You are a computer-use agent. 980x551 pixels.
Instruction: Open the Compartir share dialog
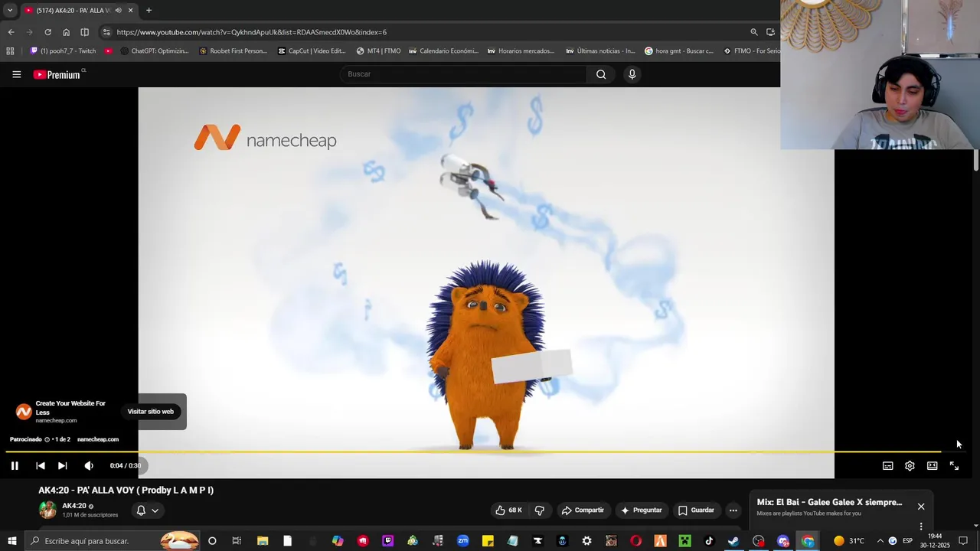coord(583,510)
